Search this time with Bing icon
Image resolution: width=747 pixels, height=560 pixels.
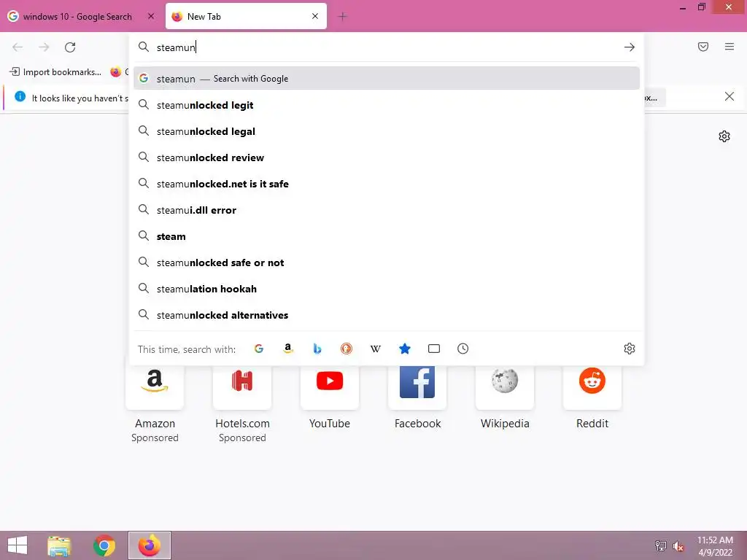click(x=317, y=349)
